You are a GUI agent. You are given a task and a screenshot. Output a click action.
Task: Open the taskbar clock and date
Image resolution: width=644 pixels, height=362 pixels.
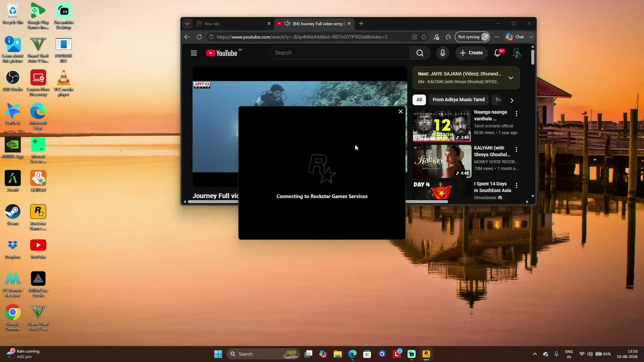tap(628, 354)
